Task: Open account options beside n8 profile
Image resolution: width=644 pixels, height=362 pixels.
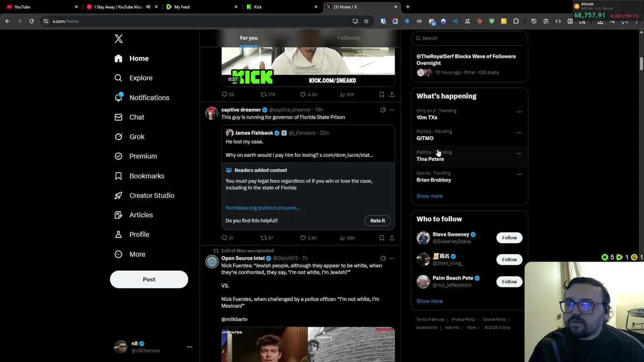Action: pos(190,347)
